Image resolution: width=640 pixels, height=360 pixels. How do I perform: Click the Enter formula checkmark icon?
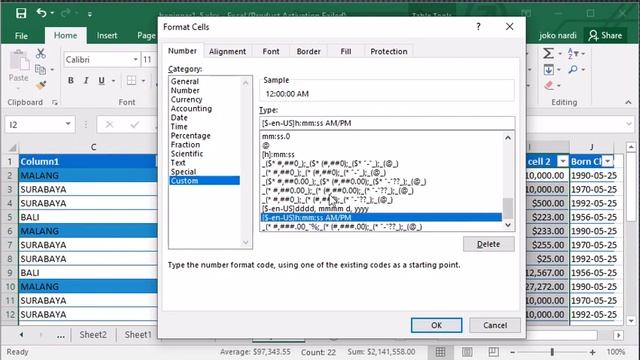click(135, 124)
